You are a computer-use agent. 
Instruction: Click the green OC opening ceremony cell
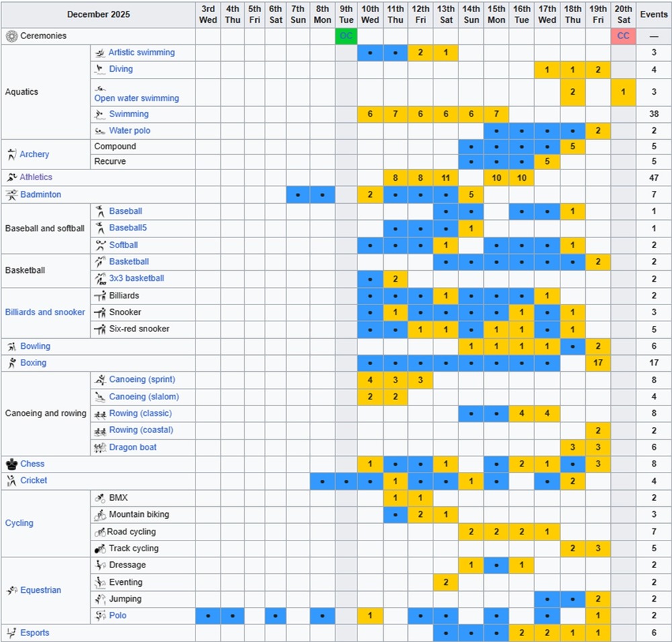[x=346, y=36]
